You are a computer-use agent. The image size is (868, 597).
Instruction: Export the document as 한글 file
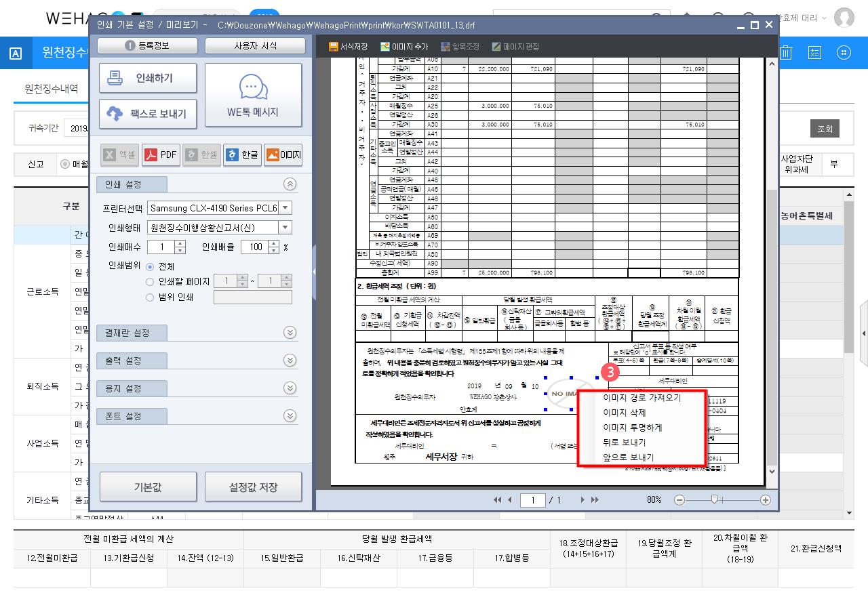pos(242,155)
